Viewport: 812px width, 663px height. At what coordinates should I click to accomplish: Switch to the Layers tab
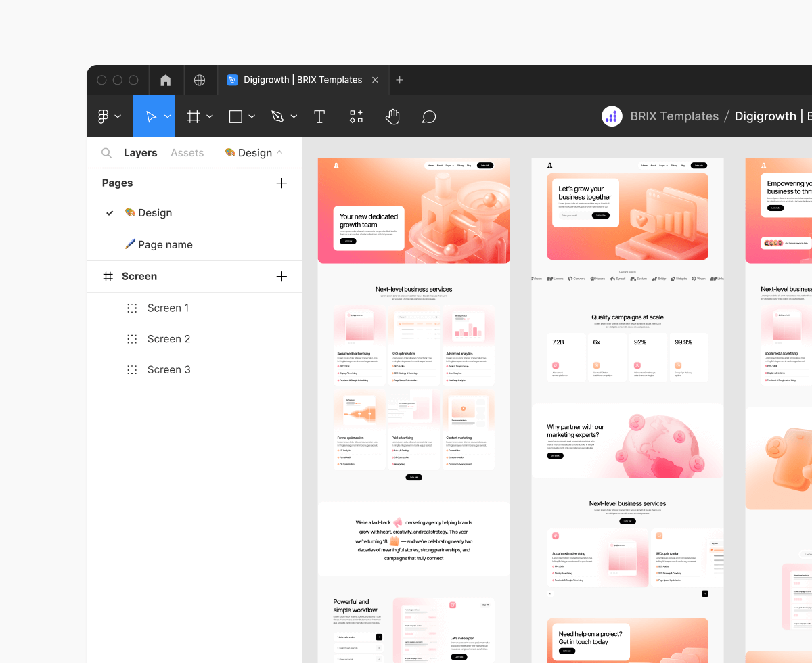(x=140, y=153)
